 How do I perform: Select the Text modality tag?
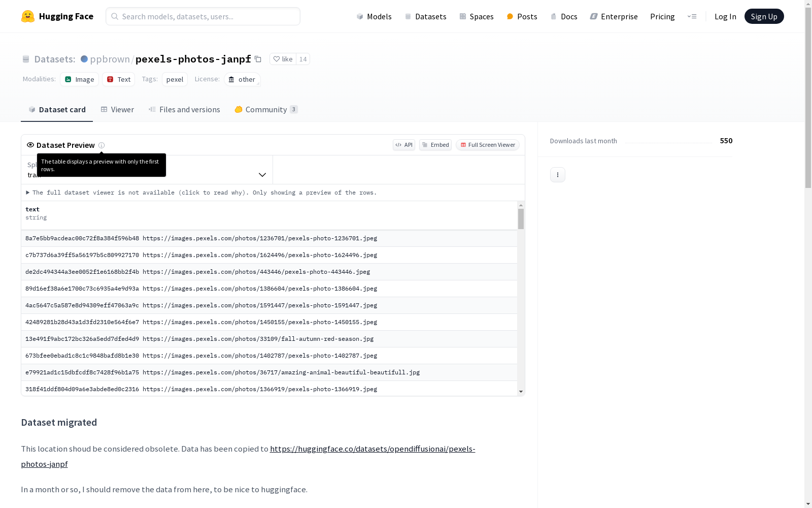tap(118, 79)
